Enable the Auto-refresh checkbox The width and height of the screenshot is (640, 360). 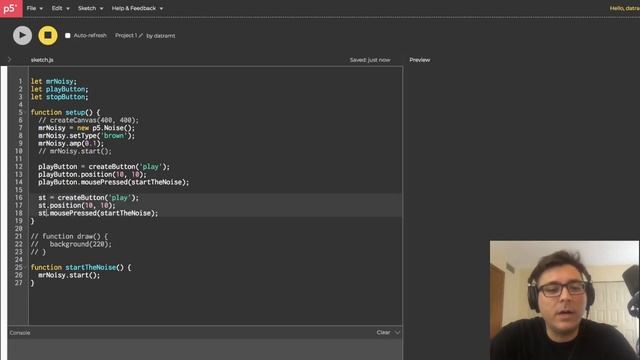pos(68,36)
